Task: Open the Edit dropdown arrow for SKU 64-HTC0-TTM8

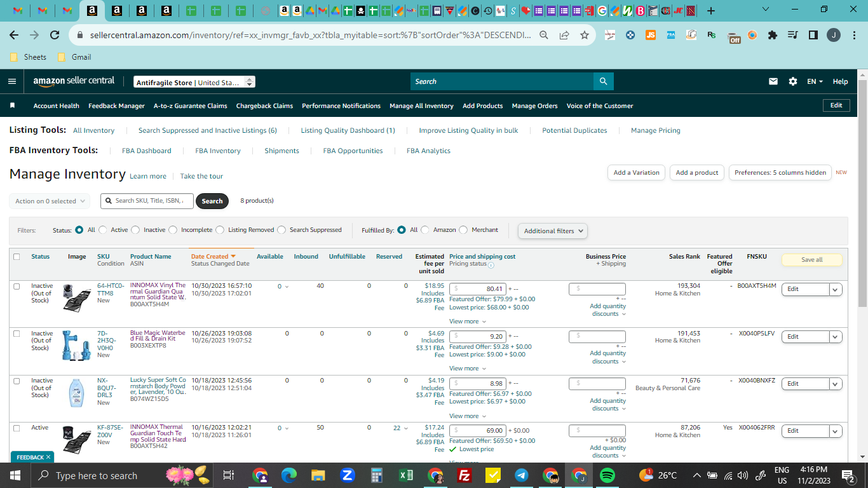Action: point(836,289)
